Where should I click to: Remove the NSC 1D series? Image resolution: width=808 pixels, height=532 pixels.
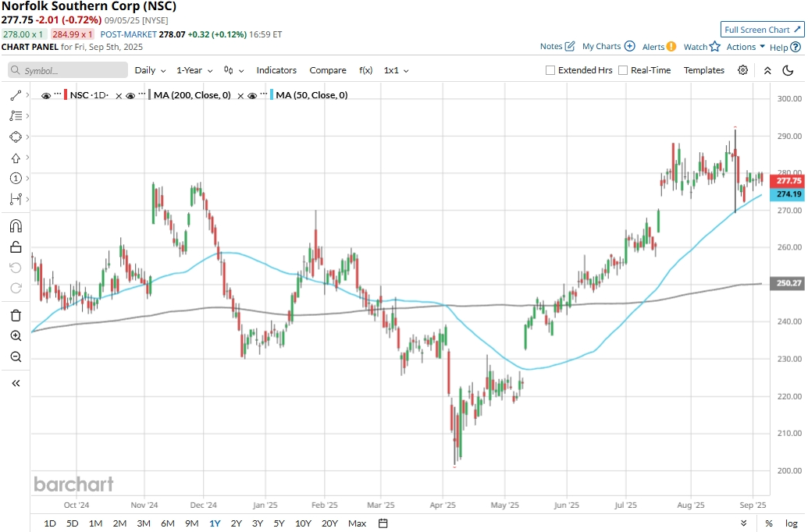(119, 96)
